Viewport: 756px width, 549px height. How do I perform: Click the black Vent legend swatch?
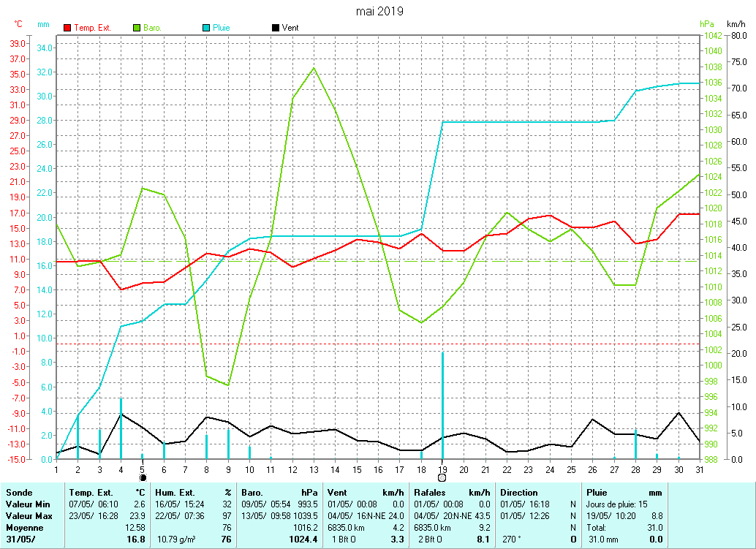click(x=275, y=28)
